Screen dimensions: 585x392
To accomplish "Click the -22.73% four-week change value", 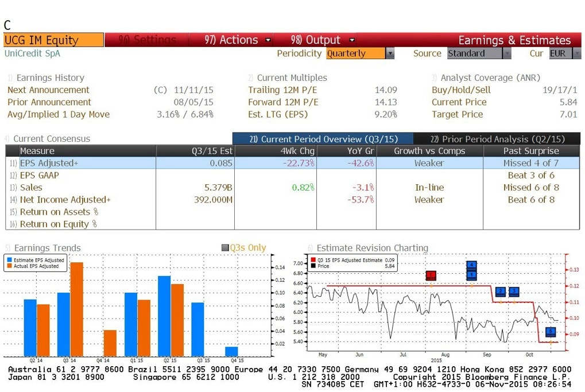I will (x=299, y=163).
